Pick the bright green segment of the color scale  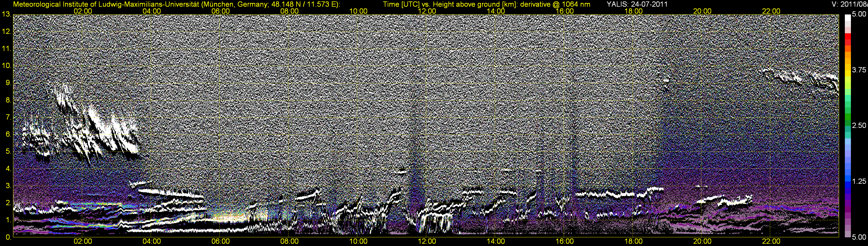848,116
